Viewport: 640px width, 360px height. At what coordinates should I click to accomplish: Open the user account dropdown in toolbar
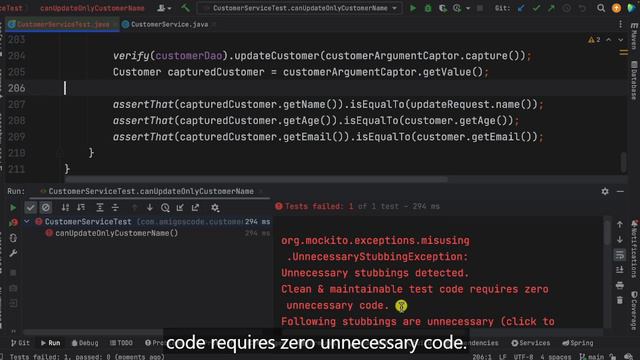point(164,8)
